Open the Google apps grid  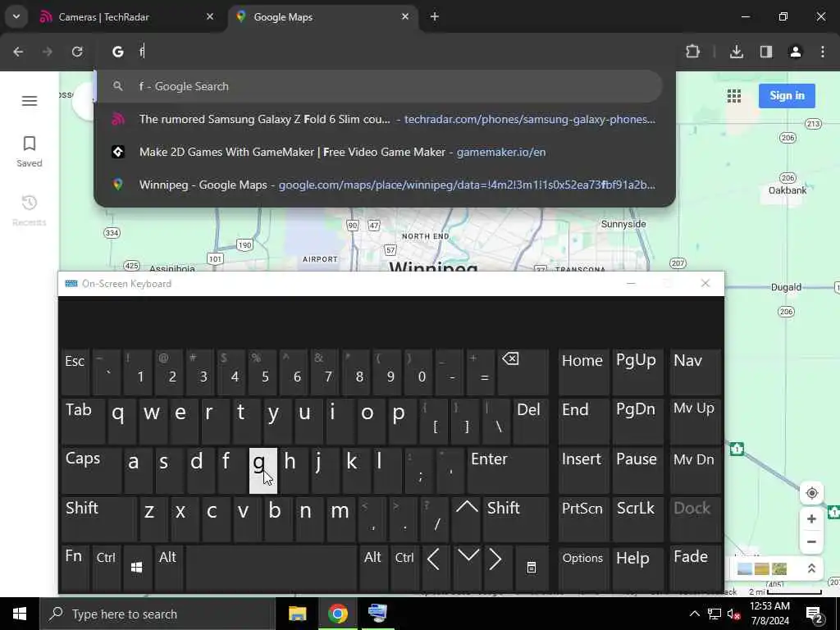(x=734, y=96)
